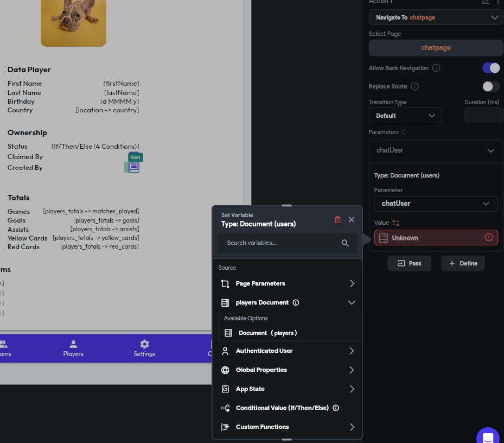Select the dog profile image
Screen dimensions: 504x443
73,23
